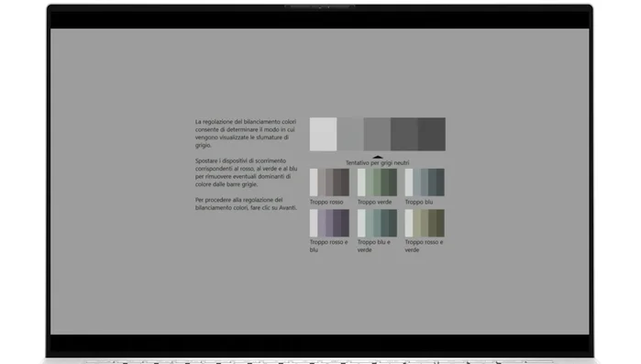
Task: Click the 'Troppo blu' sample swatch
Action: 425,182
